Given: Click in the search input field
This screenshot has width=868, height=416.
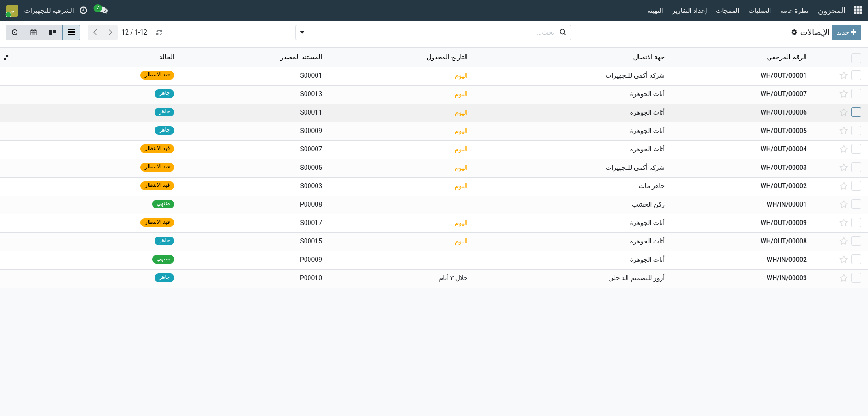Looking at the screenshot, I should coord(432,32).
